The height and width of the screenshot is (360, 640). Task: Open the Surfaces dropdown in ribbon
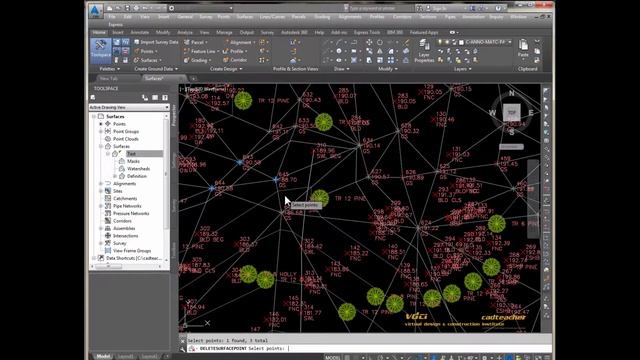click(x=147, y=60)
